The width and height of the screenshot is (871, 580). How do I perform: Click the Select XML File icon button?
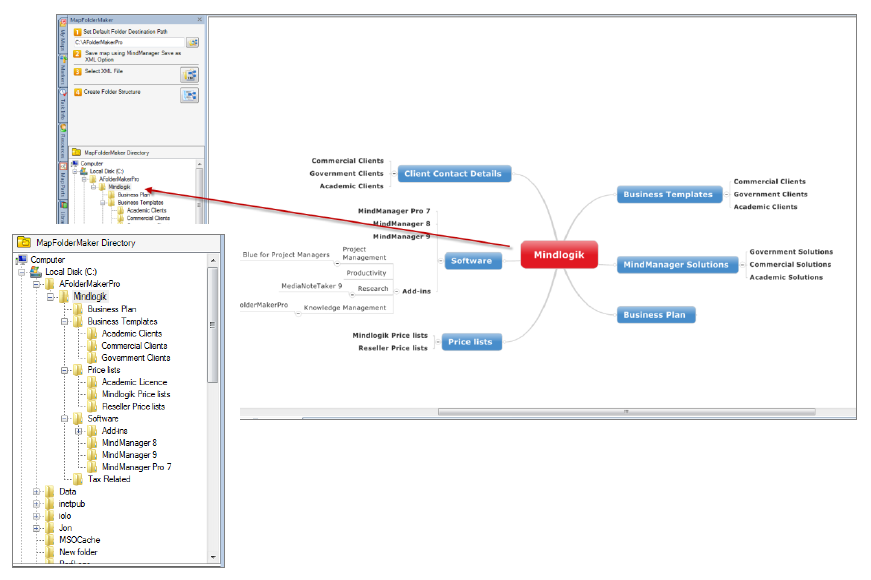(189, 74)
